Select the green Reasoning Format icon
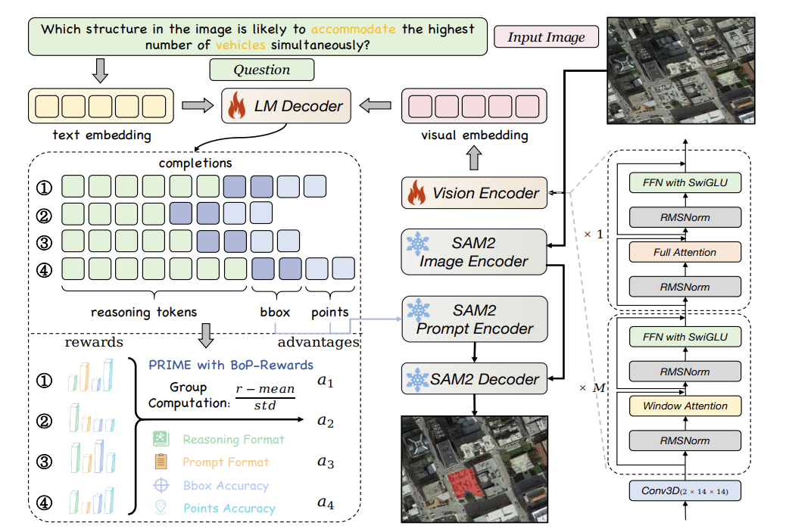 (x=161, y=439)
